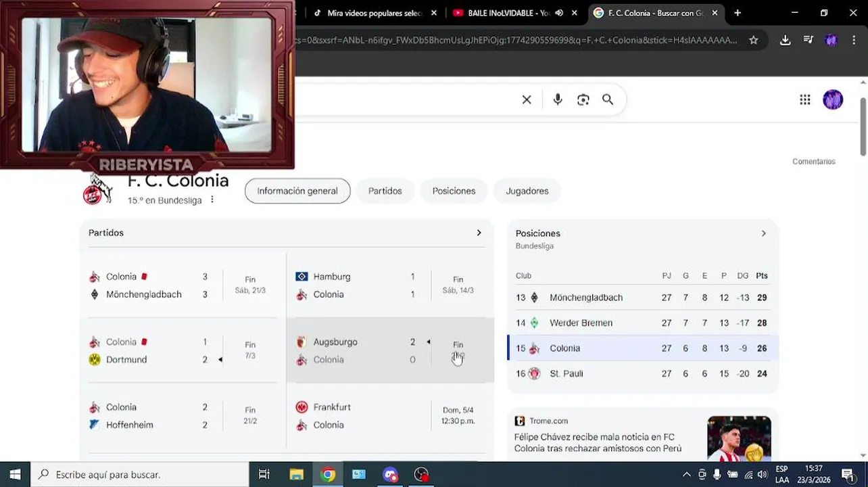This screenshot has height=487, width=868.
Task: Open the Google apps grid
Action: point(804,99)
